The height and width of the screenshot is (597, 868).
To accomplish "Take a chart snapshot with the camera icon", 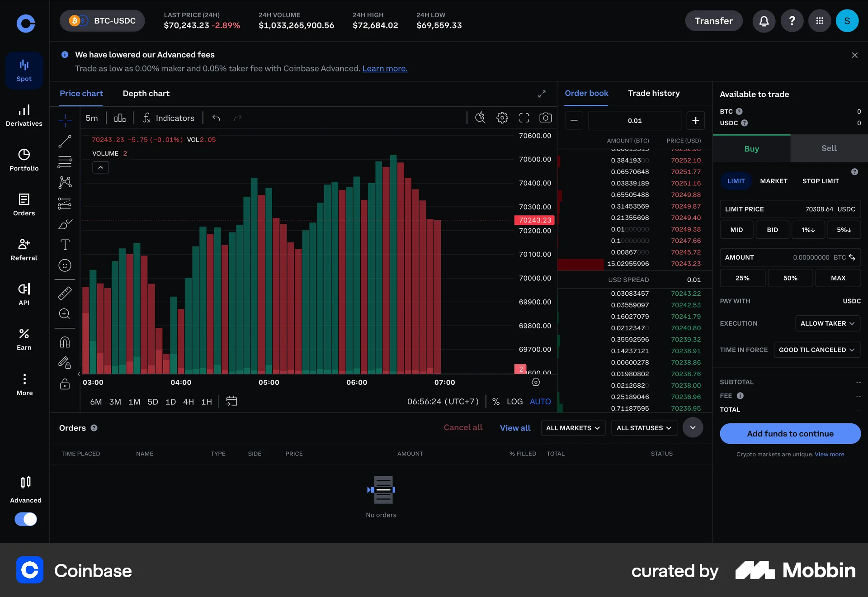I will point(546,118).
